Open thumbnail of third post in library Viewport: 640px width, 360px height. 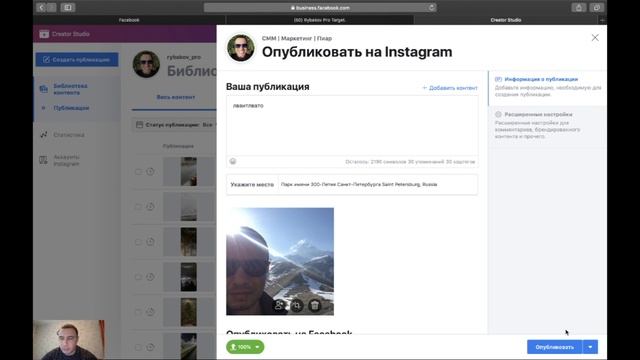[189, 242]
